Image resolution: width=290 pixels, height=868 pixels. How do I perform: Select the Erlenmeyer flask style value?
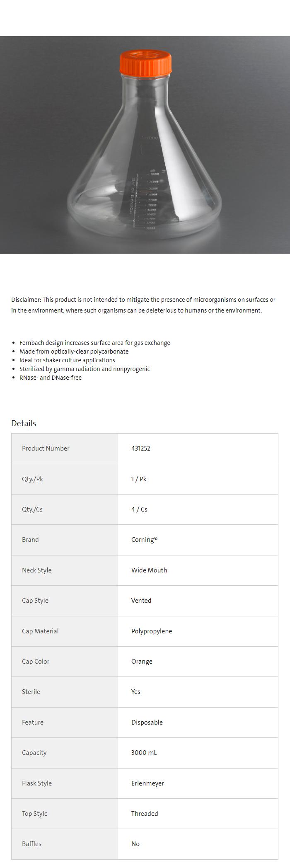click(x=147, y=783)
